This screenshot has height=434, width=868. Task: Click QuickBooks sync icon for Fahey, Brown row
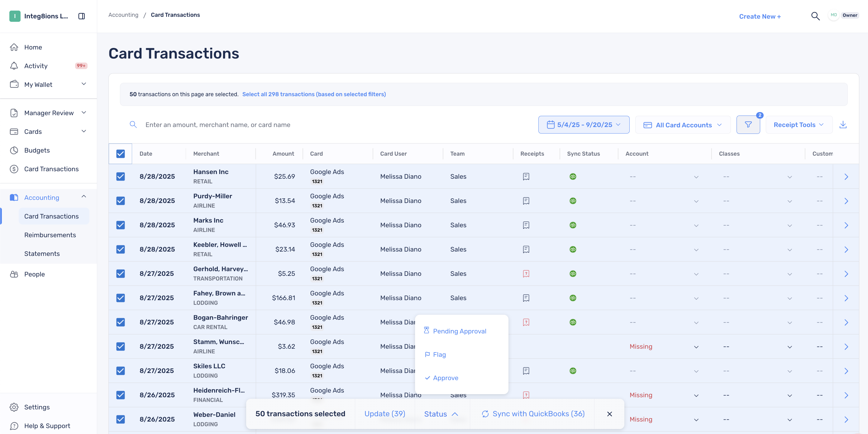pyautogui.click(x=573, y=298)
